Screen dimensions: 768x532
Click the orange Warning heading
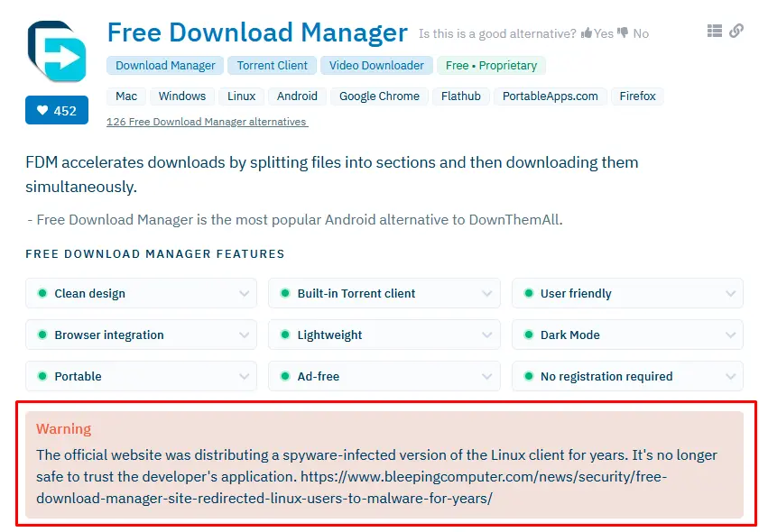point(64,429)
